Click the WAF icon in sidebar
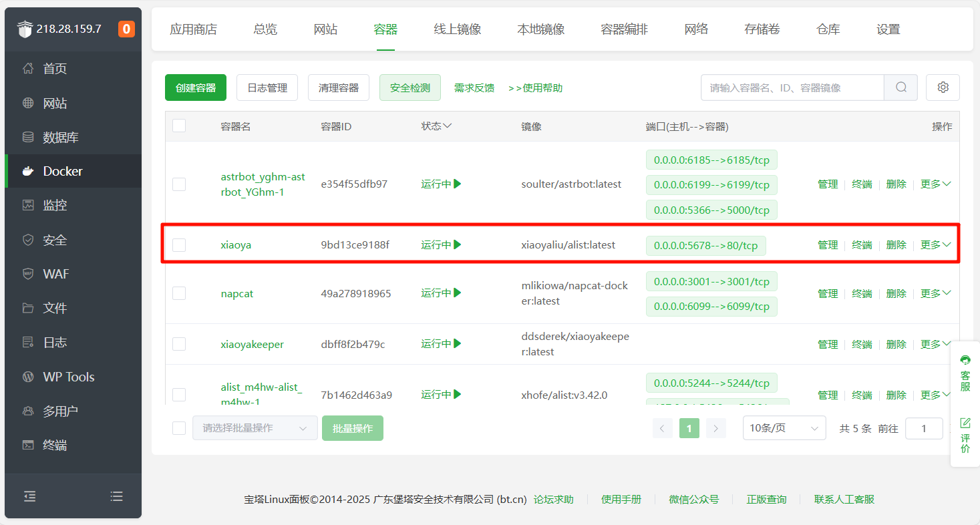980x525 pixels. coord(28,274)
